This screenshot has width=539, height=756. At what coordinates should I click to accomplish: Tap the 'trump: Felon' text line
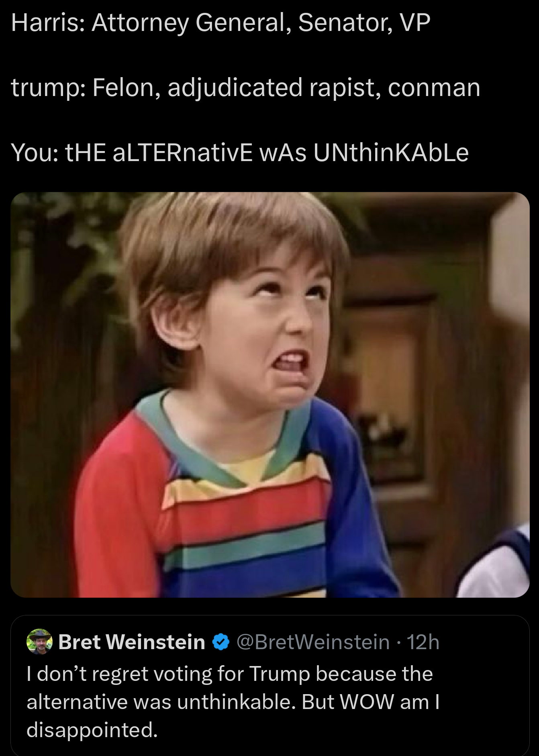coord(245,88)
